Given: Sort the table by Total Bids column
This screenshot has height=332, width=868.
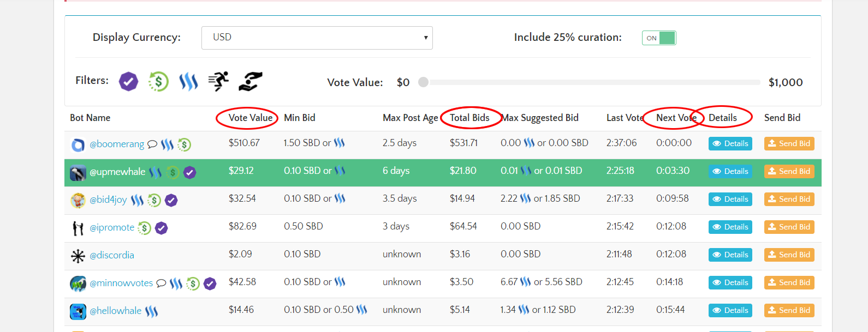Looking at the screenshot, I should click(469, 118).
